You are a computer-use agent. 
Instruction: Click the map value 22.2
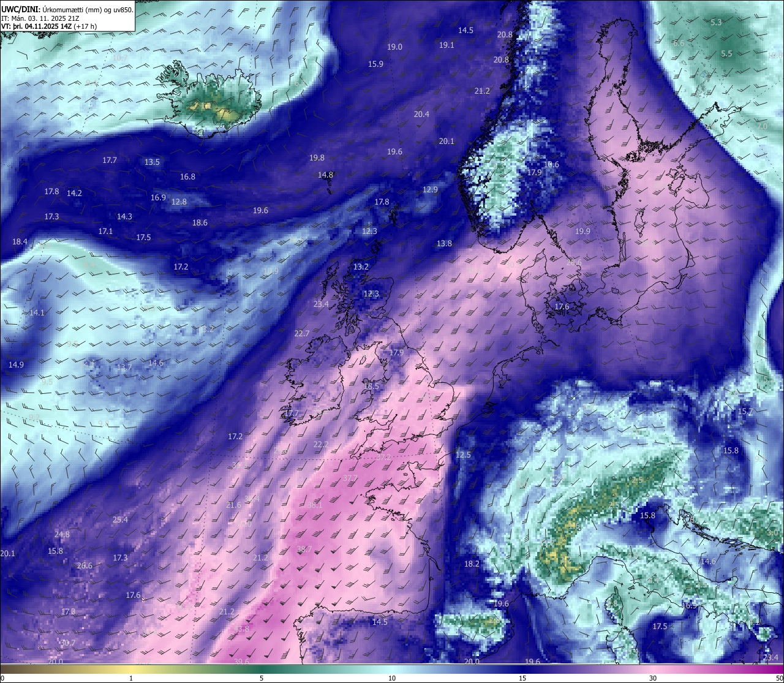[321, 445]
